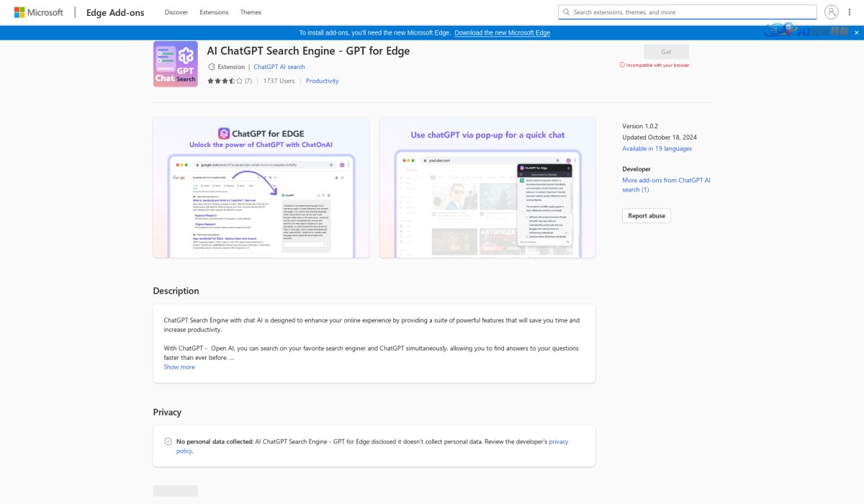
Task: Open the Extensions menu
Action: coord(214,12)
